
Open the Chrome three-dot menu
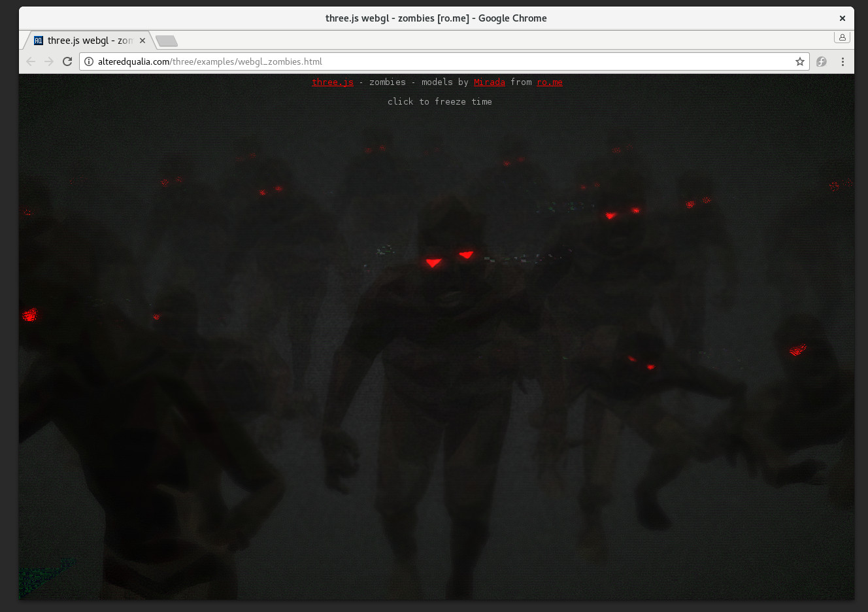pyautogui.click(x=843, y=61)
